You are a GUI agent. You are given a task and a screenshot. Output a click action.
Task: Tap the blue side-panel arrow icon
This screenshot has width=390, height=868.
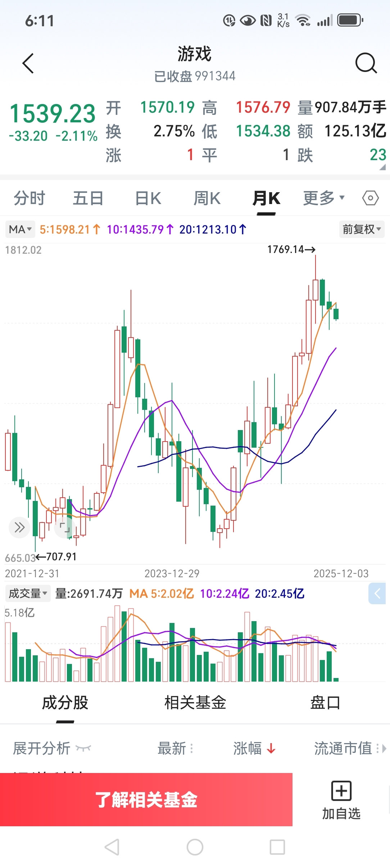(377, 594)
